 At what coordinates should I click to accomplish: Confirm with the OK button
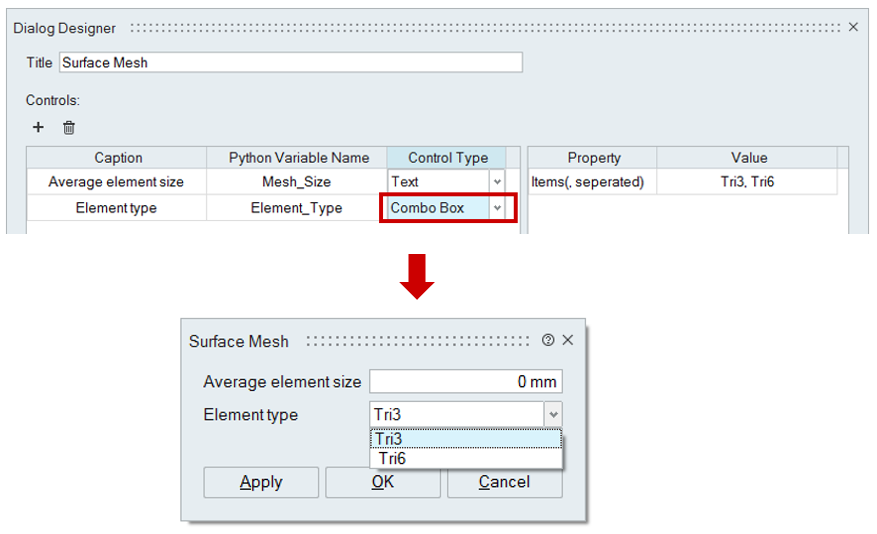pos(382,482)
